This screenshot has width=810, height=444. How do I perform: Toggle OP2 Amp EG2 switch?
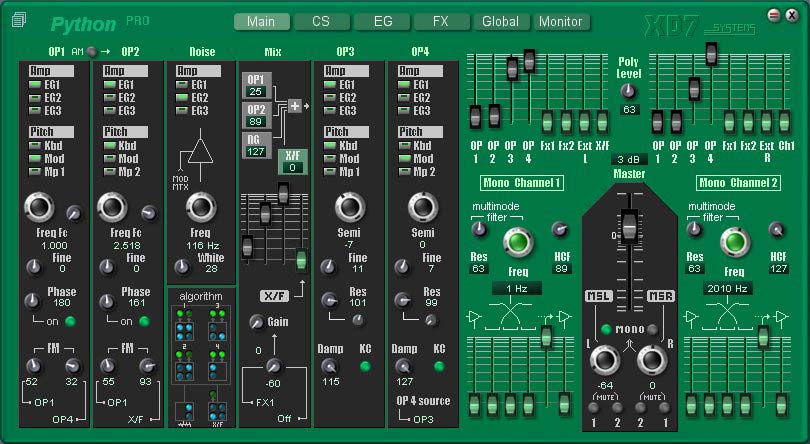(x=110, y=98)
